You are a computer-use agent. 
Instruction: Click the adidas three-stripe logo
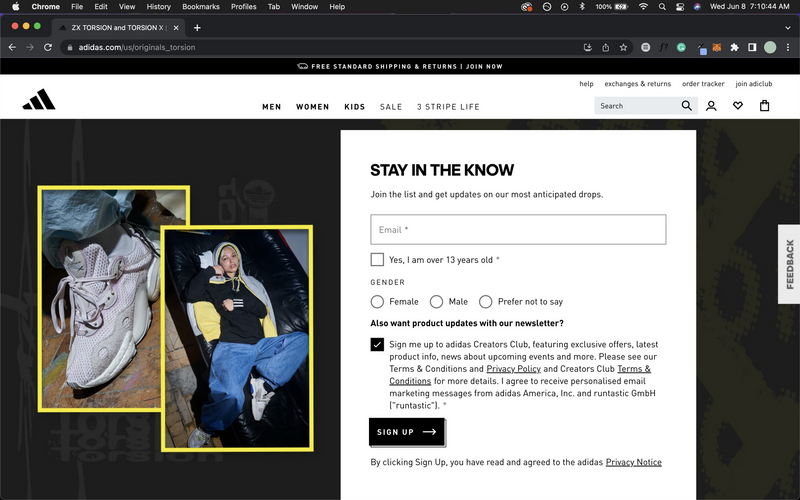coord(39,99)
